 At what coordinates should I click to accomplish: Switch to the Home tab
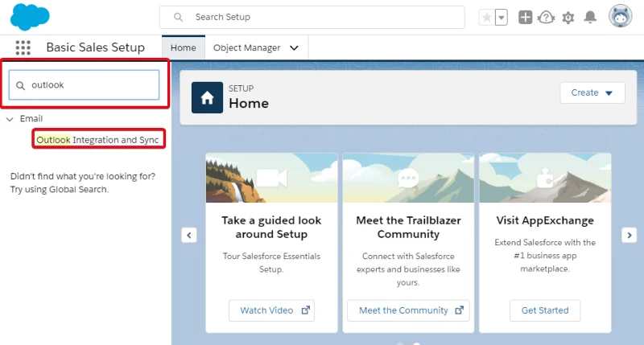tap(184, 47)
